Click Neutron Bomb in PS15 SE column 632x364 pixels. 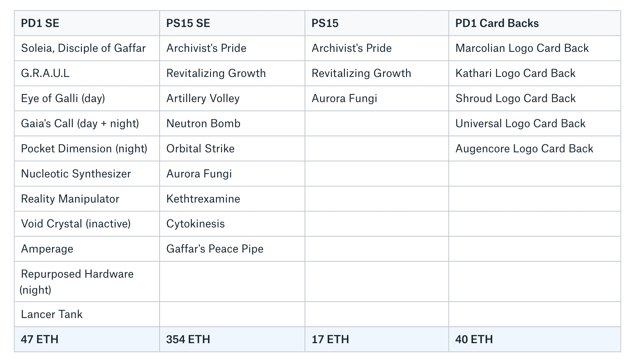(x=232, y=123)
